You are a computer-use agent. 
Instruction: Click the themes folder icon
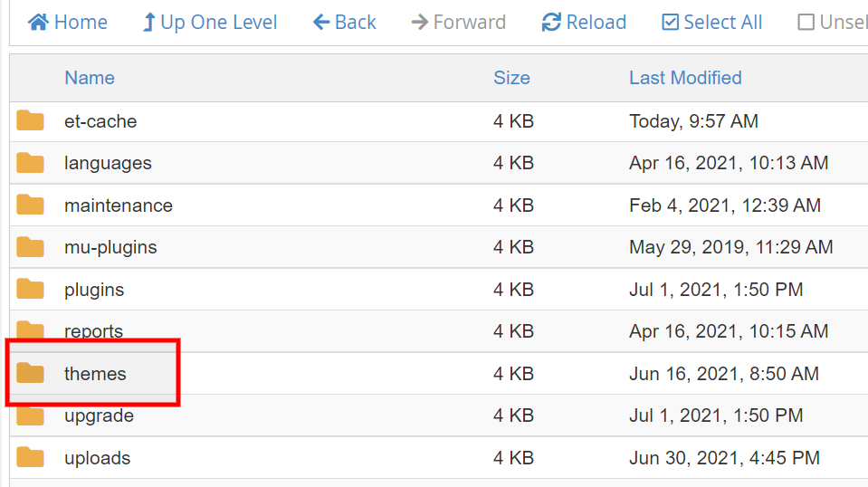point(31,374)
